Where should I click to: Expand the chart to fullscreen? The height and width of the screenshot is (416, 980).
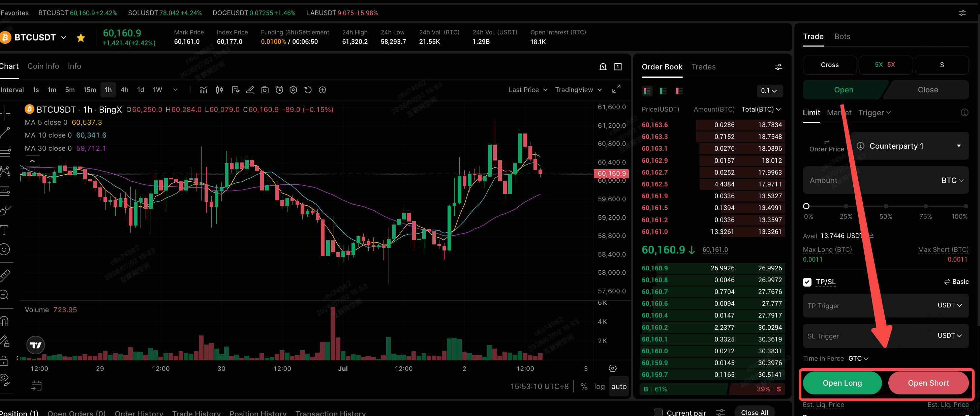616,89
